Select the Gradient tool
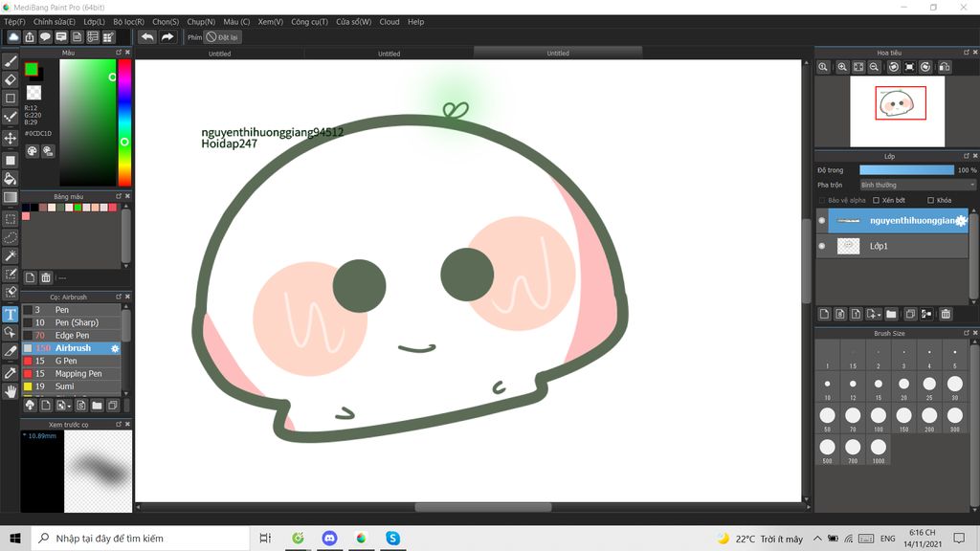This screenshot has height=551, width=980. [11, 197]
